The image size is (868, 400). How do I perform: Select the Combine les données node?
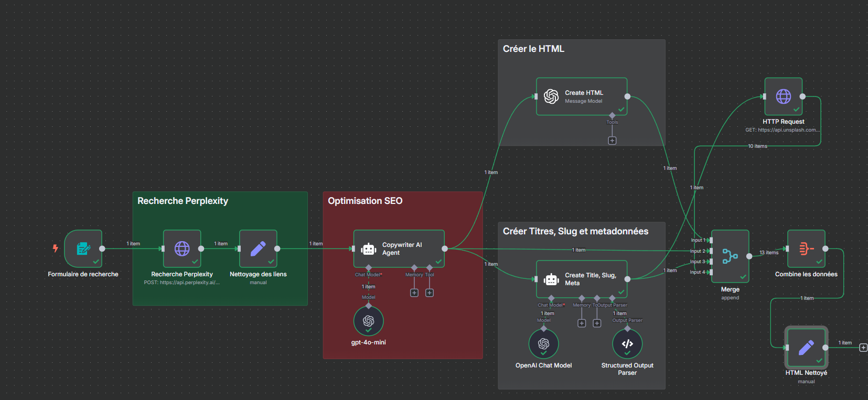click(806, 248)
